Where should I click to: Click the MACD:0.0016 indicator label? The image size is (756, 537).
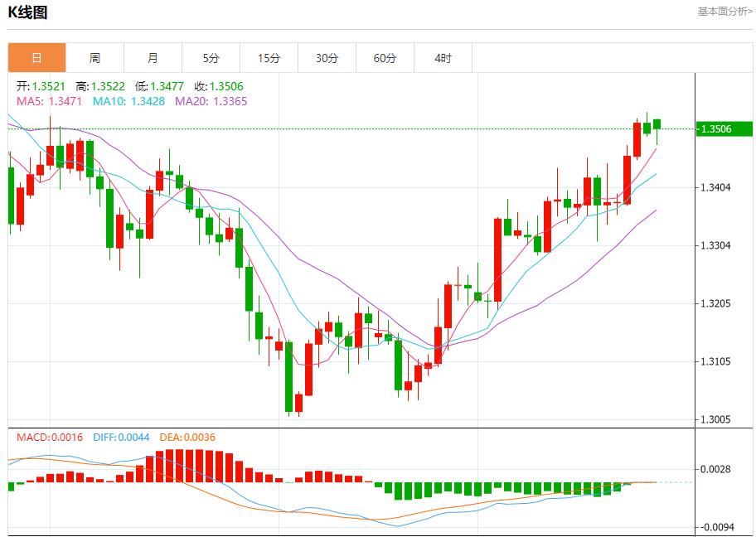tap(50, 437)
